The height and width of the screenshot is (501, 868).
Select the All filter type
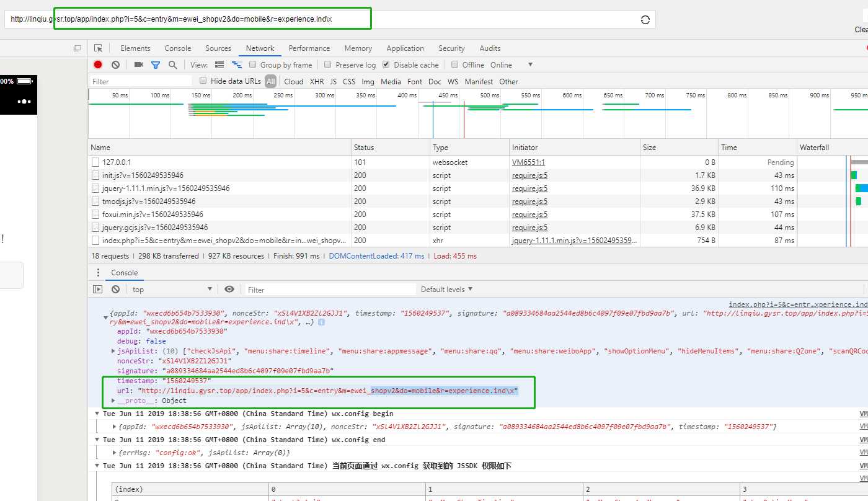(x=270, y=81)
